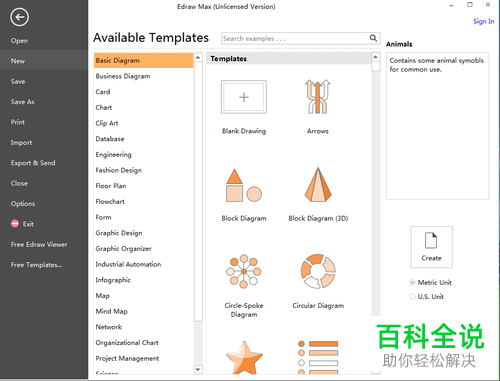Viewport: 500px width, 381px height.
Task: Click Save in the sidebar
Action: (18, 81)
